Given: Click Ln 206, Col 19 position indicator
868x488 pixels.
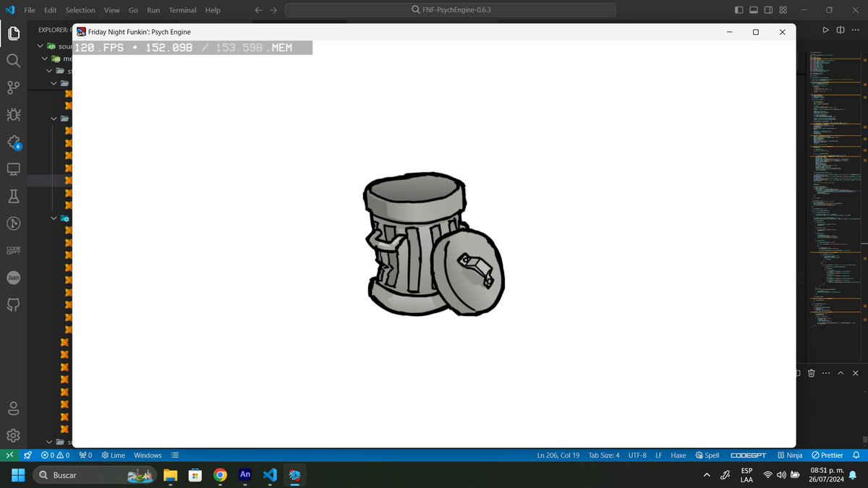Looking at the screenshot, I should tap(558, 455).
